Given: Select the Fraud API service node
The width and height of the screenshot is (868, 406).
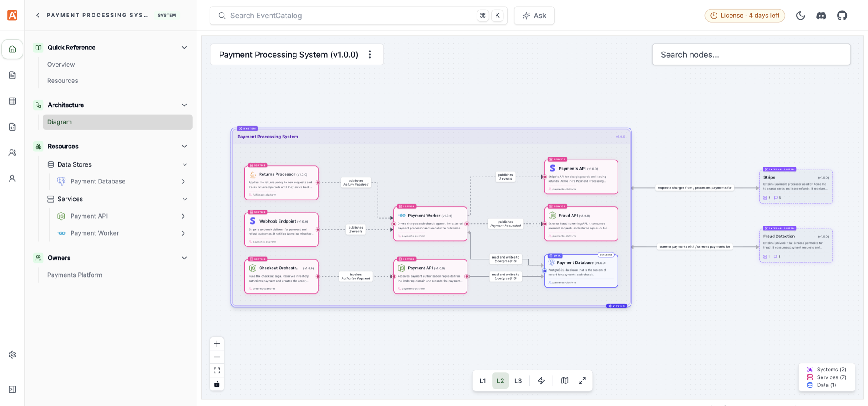Looking at the screenshot, I should (581, 224).
